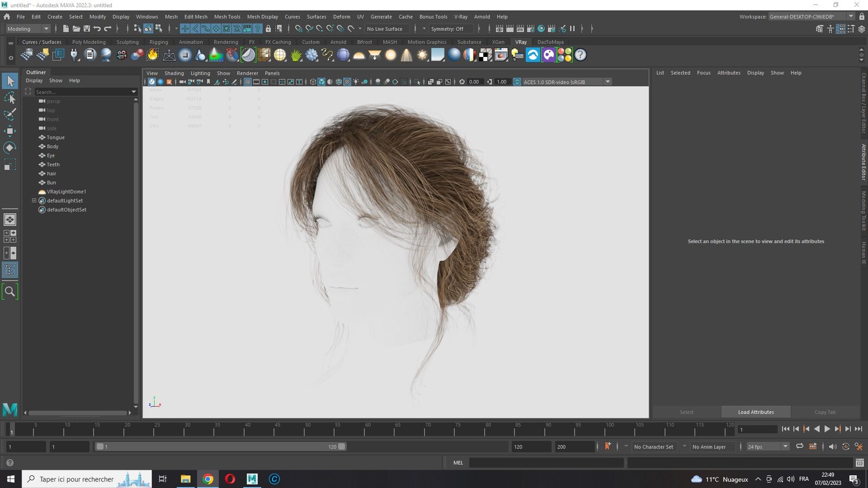Viewport: 868px width, 488px height.
Task: Activate the Move tool
Action: pos(10,131)
